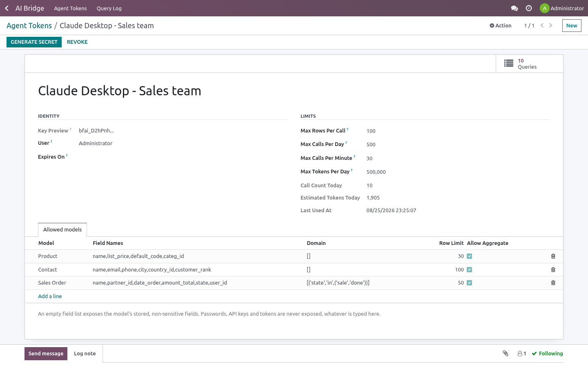The height and width of the screenshot is (368, 588).
Task: Click the Generate Secret button
Action: point(34,42)
